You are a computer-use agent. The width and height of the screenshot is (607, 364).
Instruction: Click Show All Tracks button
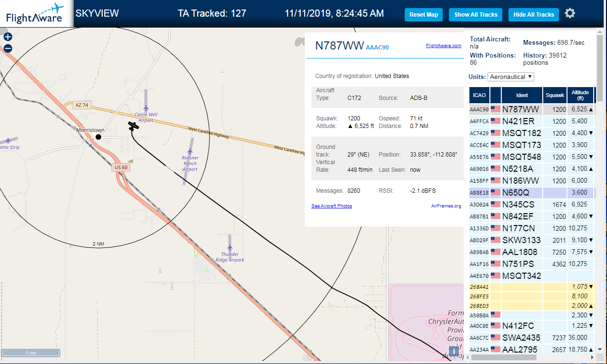[476, 15]
